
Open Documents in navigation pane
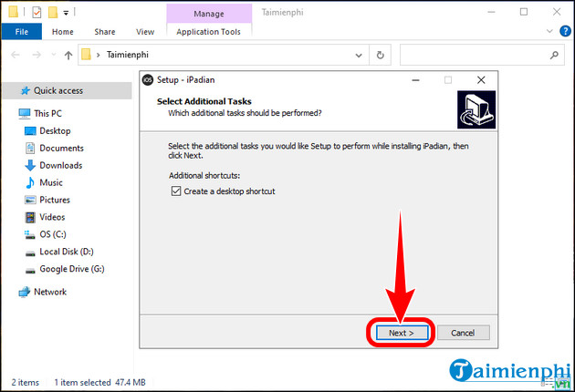tap(62, 148)
